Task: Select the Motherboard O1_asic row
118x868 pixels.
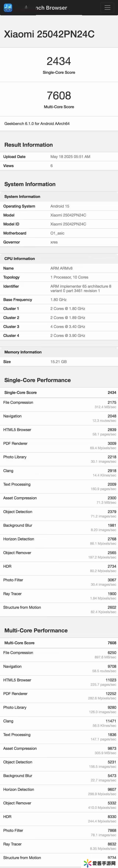Action: coord(59,233)
